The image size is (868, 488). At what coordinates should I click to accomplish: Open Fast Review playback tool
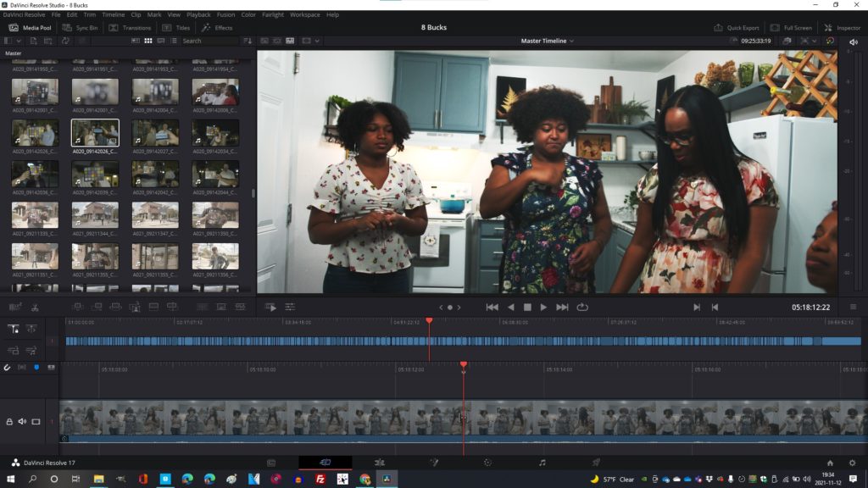(x=270, y=307)
